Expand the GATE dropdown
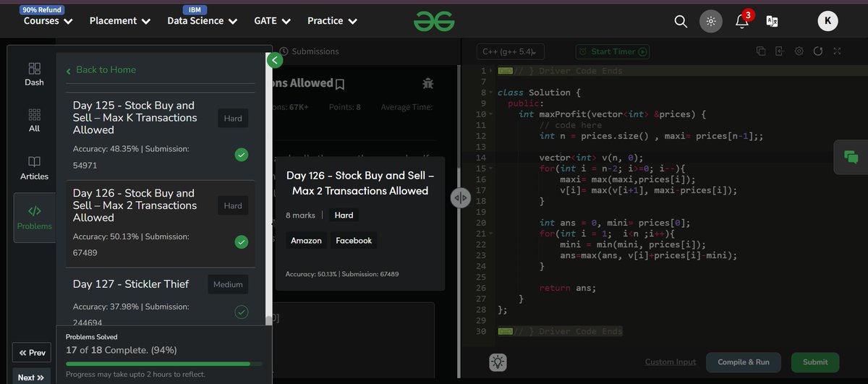This screenshot has height=384, width=868. click(273, 21)
